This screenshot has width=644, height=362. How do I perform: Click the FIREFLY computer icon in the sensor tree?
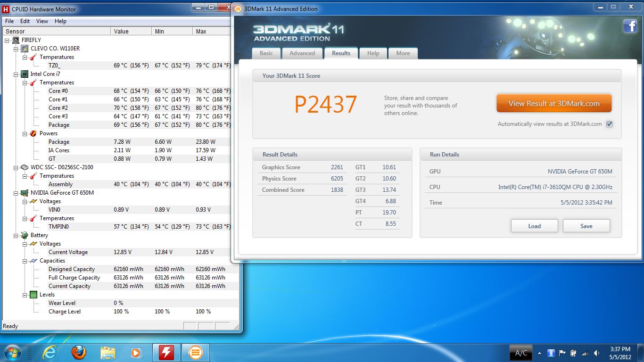[x=16, y=40]
